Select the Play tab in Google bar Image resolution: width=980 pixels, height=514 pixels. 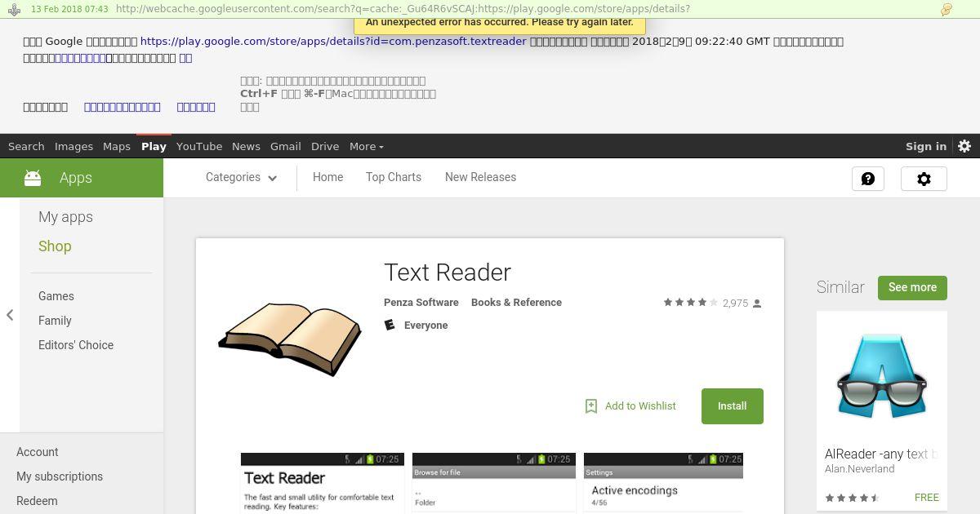[154, 146]
